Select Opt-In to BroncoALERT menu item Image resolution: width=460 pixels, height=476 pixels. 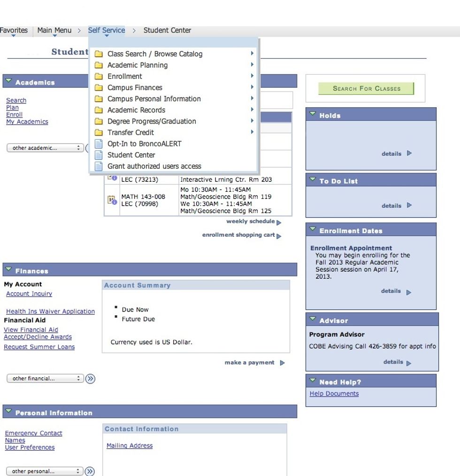(144, 144)
